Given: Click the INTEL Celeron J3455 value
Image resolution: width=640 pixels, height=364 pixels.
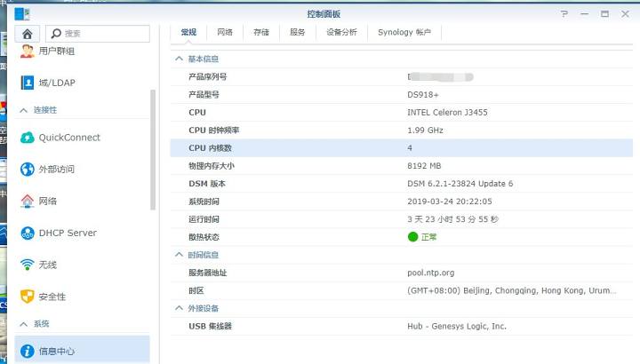Looking at the screenshot, I should 447,113.
